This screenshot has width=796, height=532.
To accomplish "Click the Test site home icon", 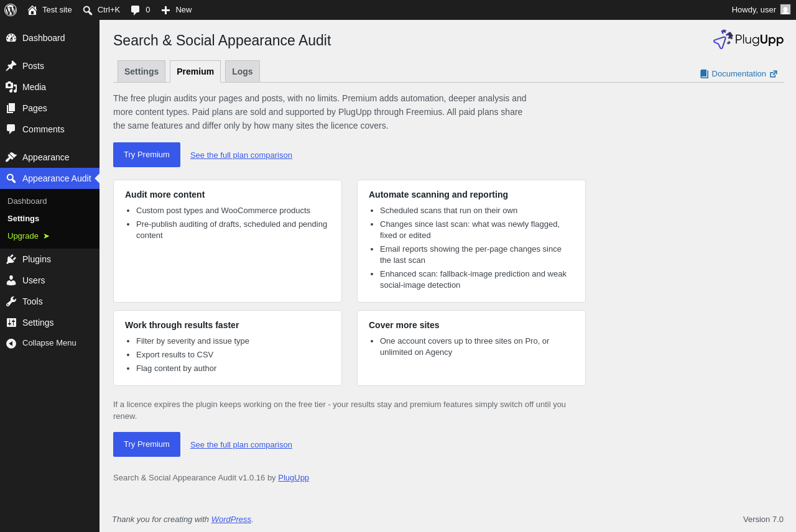I will coord(32,10).
